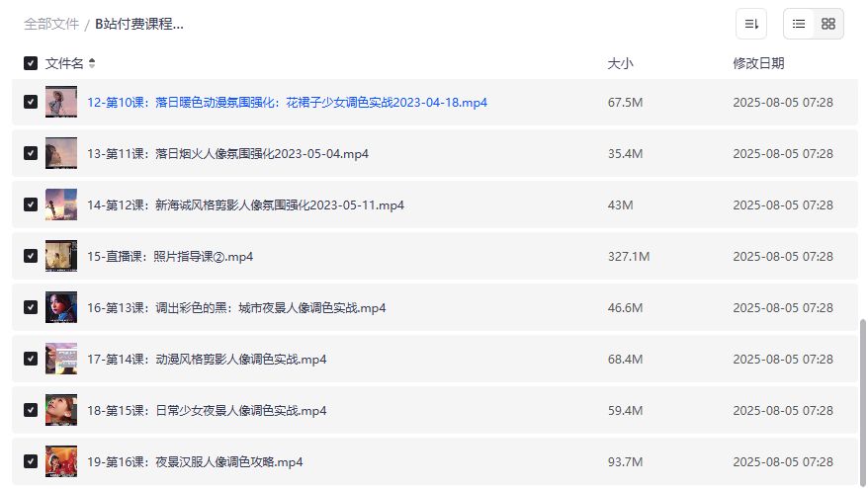Image resolution: width=868 pixels, height=489 pixels.
Task: Click the 大小 column header
Action: [x=620, y=63]
